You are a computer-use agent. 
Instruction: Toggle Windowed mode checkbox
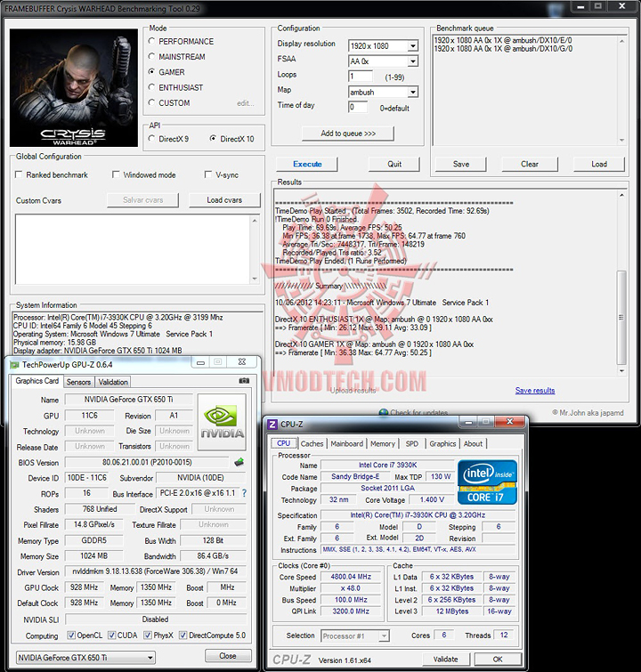[x=116, y=174]
